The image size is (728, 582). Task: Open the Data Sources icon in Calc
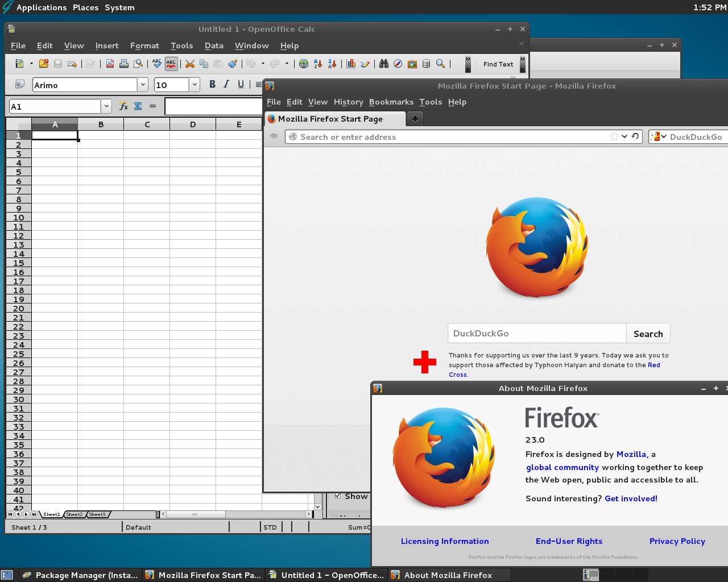click(x=426, y=64)
